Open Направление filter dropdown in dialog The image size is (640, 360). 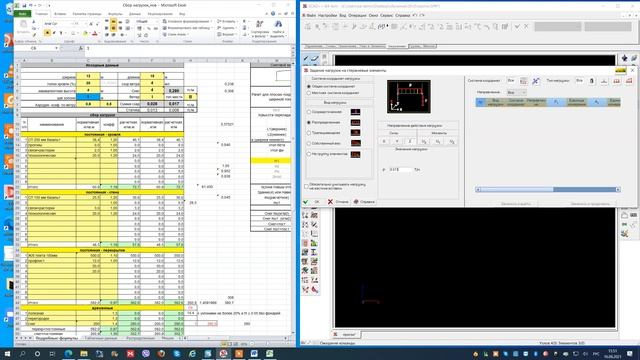click(516, 93)
